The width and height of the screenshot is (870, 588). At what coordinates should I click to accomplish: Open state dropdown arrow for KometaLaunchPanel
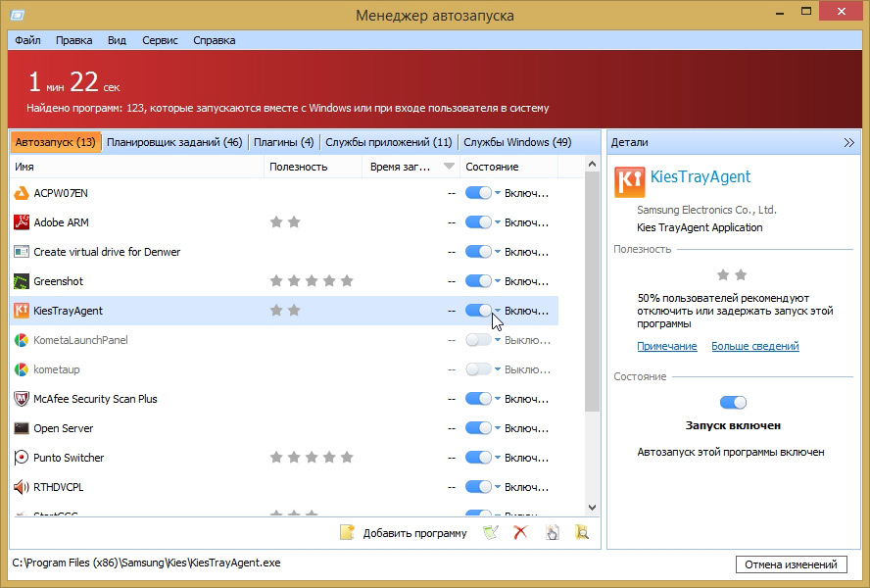tap(498, 340)
